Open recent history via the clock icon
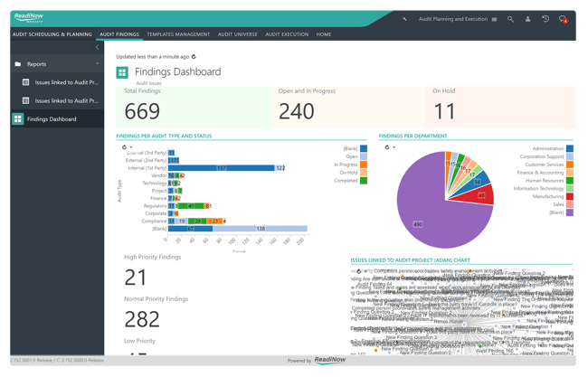The height and width of the screenshot is (377, 588). [x=545, y=18]
